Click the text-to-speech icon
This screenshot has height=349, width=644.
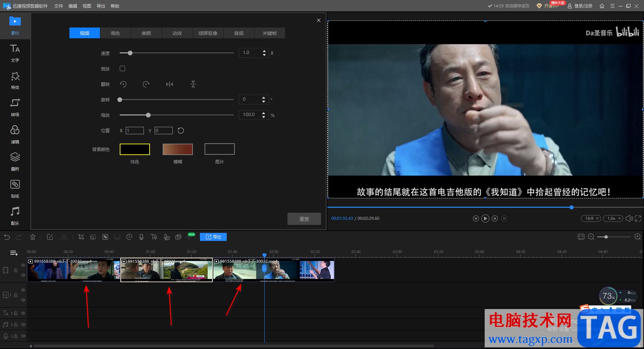(x=154, y=237)
